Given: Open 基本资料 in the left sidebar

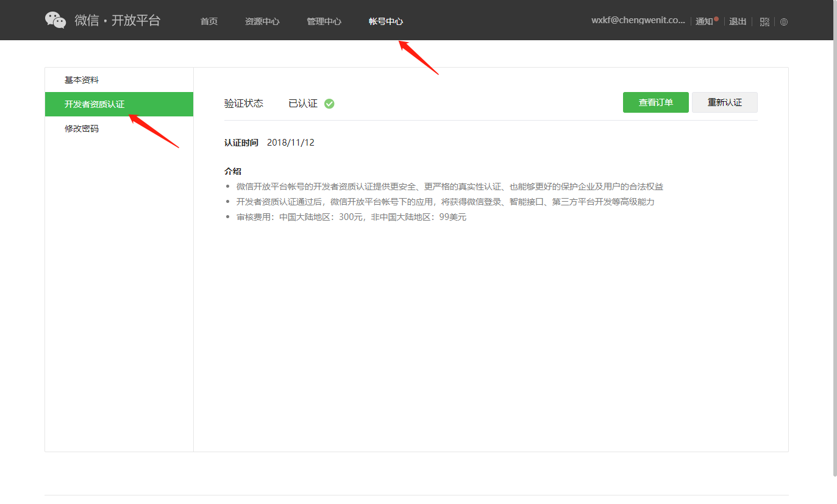Looking at the screenshot, I should click(x=82, y=80).
